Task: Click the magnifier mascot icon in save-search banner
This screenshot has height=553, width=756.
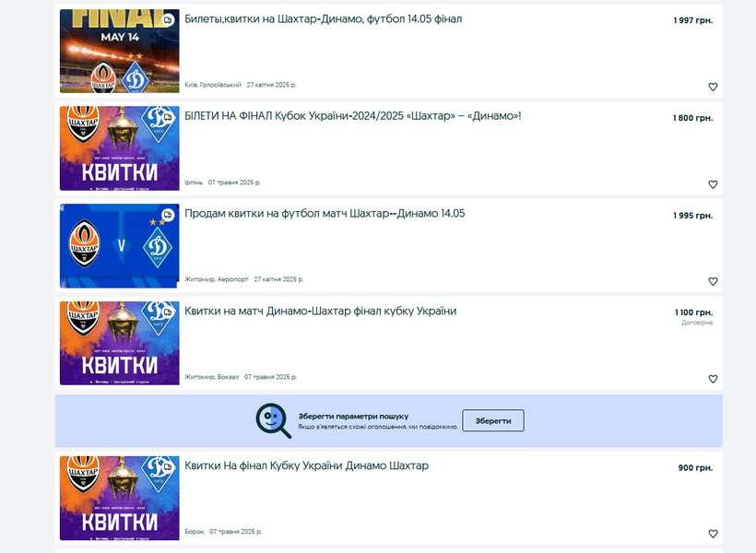Action: click(273, 420)
